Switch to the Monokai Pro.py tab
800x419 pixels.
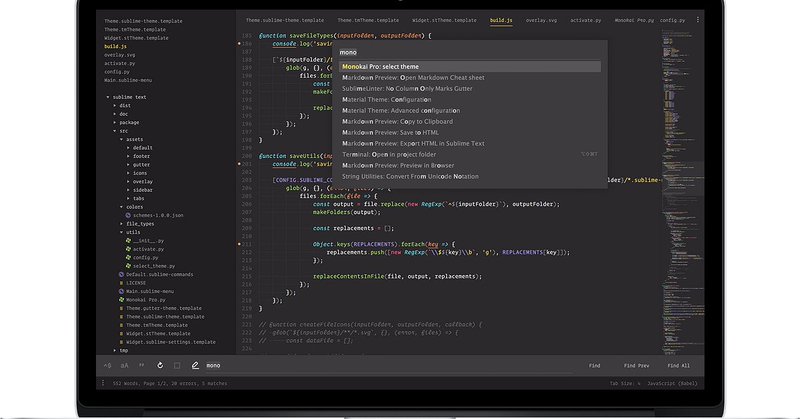(x=634, y=20)
